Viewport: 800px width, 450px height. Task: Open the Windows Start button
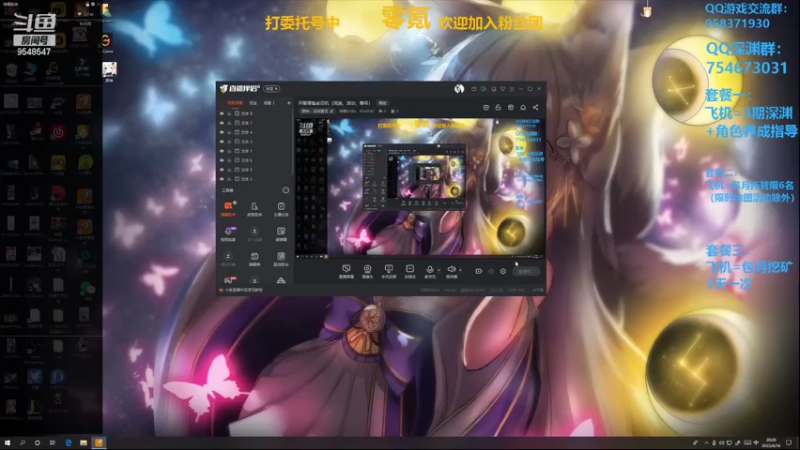[x=7, y=443]
